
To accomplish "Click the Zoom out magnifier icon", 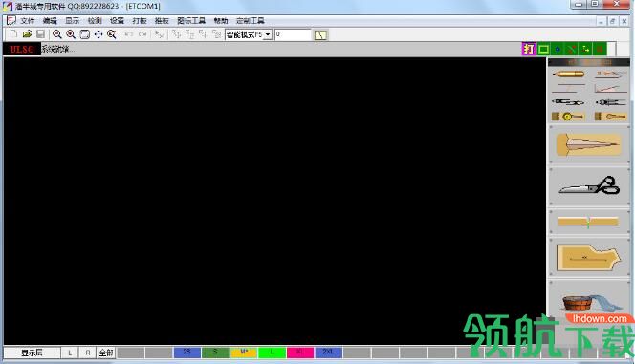I will coord(57,34).
